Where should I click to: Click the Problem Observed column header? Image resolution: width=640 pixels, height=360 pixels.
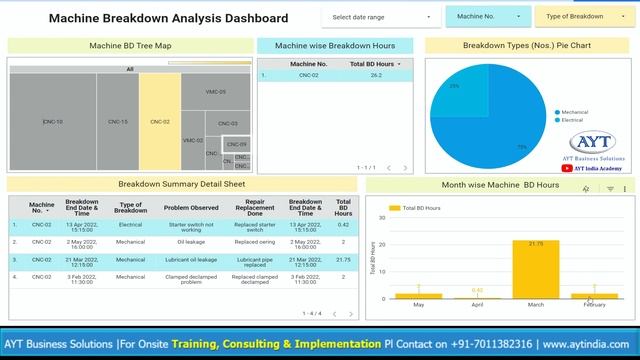click(x=191, y=208)
